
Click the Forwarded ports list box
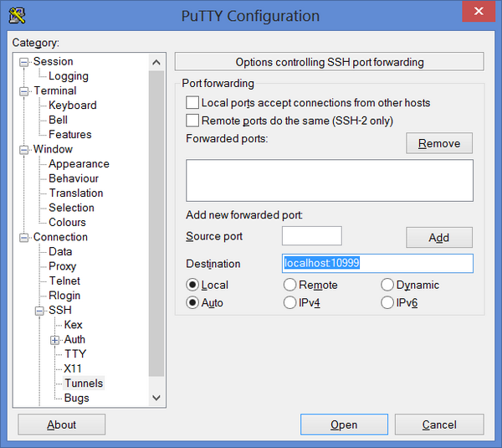[329, 180]
